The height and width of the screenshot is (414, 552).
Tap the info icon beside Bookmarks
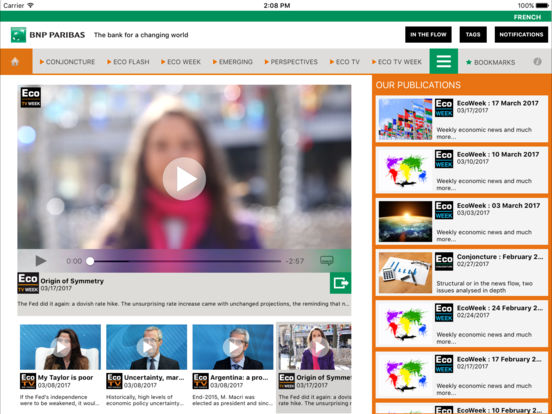click(537, 62)
